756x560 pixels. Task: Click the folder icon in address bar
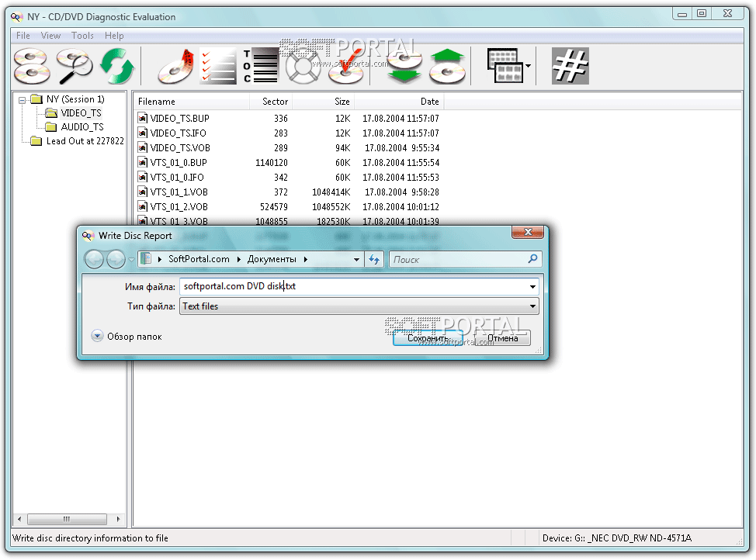coord(146,259)
